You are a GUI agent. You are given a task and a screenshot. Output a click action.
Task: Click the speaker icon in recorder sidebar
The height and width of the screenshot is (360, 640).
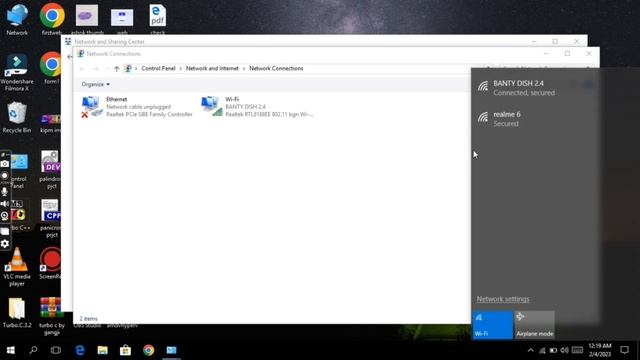(x=5, y=203)
